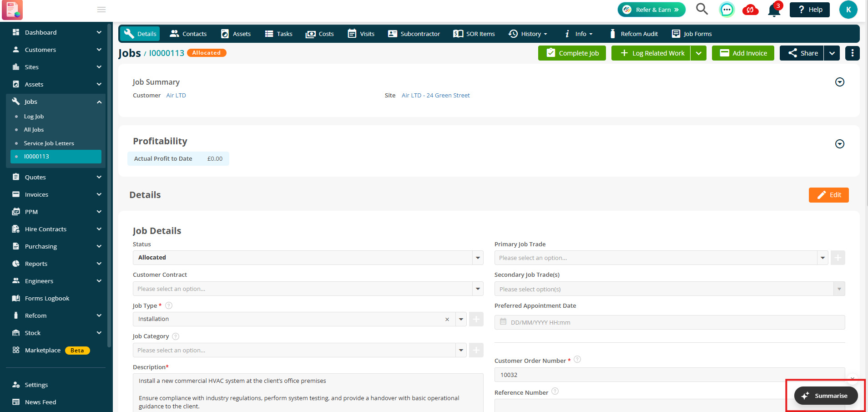Open the Customer Contract dropdown
This screenshot has height=412, width=868.
click(308, 289)
